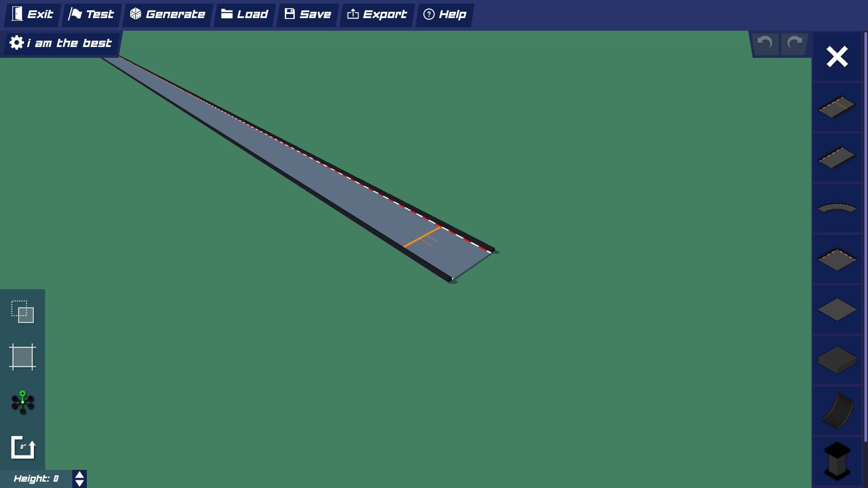This screenshot has height=488, width=868.
Task: Choose the flat plain tile piece
Action: pos(837,310)
